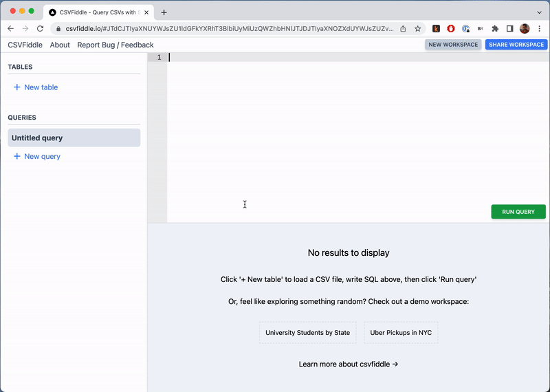Load the Uber Pickups in NYC demo
This screenshot has width=550, height=392.
[x=401, y=333]
